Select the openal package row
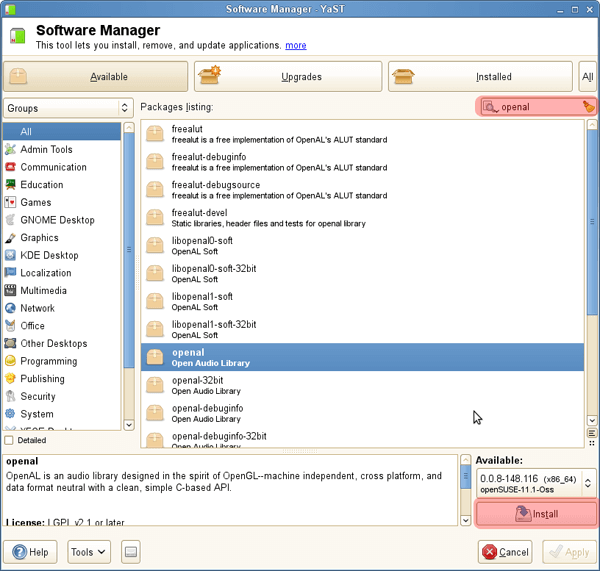 (362, 357)
